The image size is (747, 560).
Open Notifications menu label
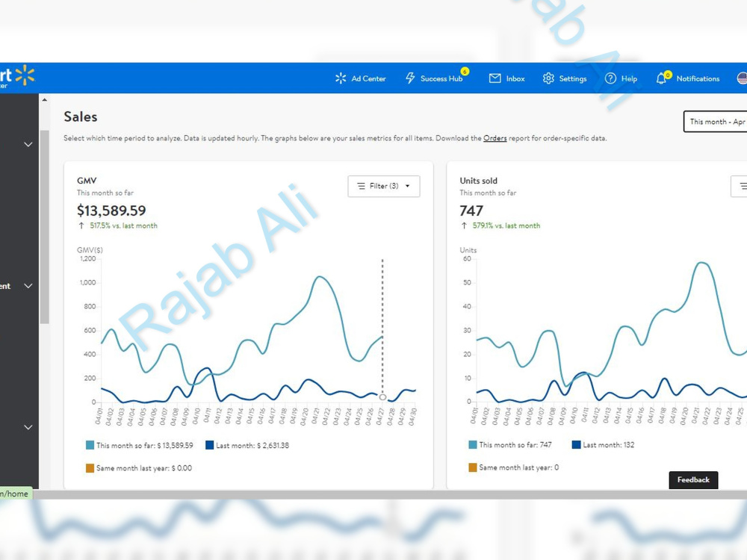coord(698,78)
